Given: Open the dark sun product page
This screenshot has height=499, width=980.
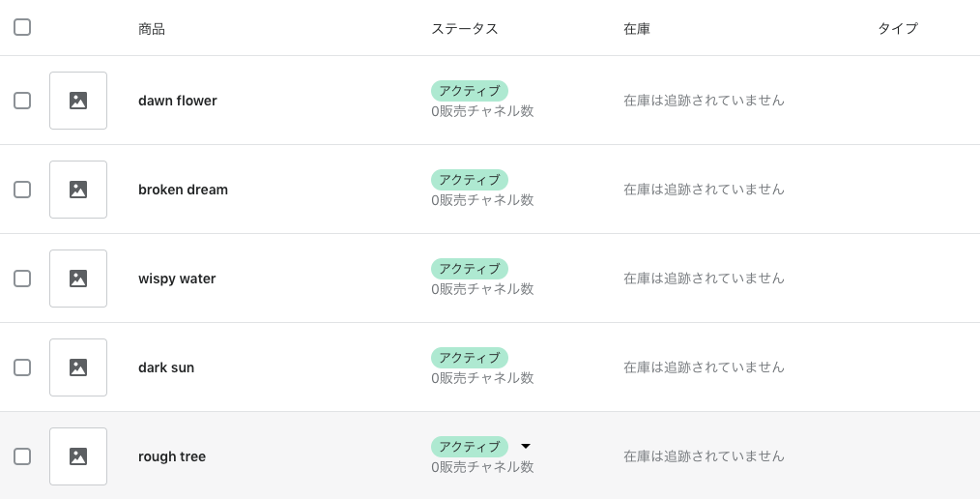Looking at the screenshot, I should pyautogui.click(x=166, y=367).
